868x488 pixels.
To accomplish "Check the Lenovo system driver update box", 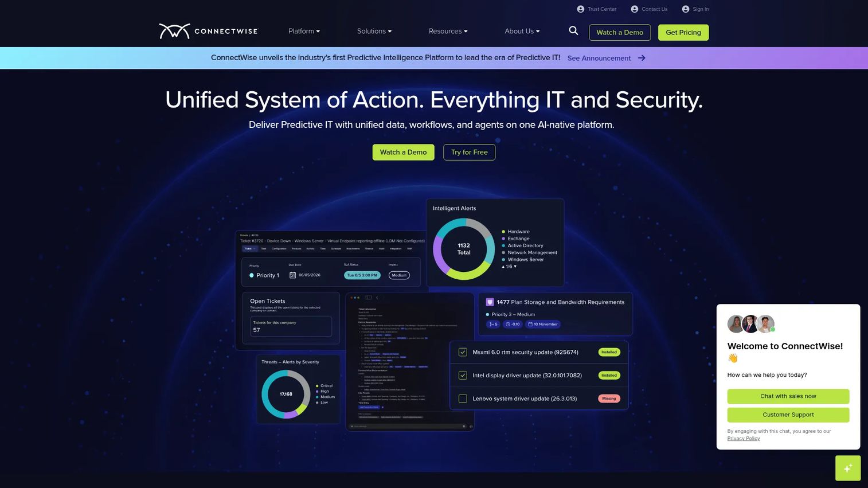I will [x=463, y=399].
